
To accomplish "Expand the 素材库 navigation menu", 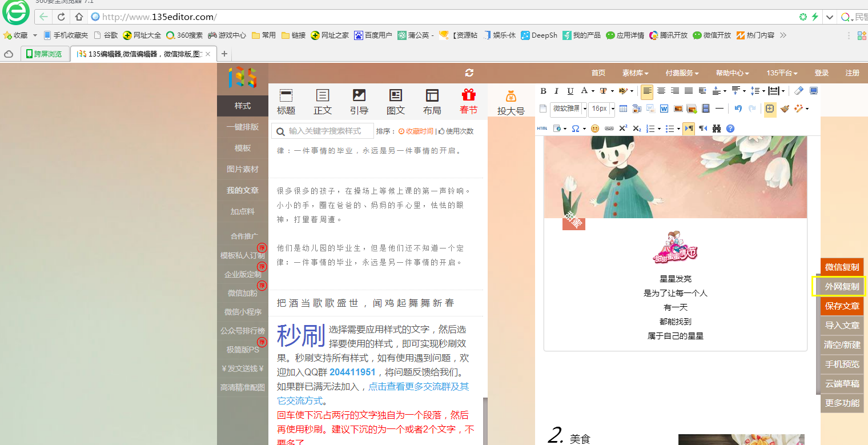I will pos(635,73).
